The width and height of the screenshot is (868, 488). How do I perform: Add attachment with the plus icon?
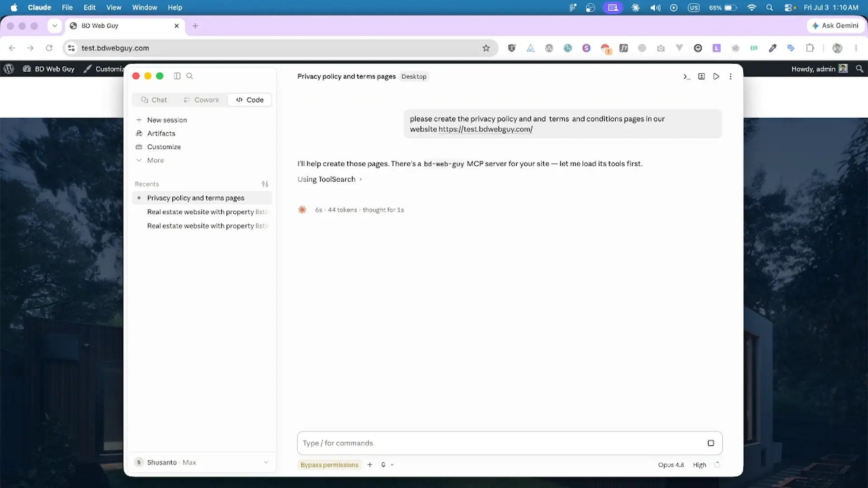(x=370, y=465)
